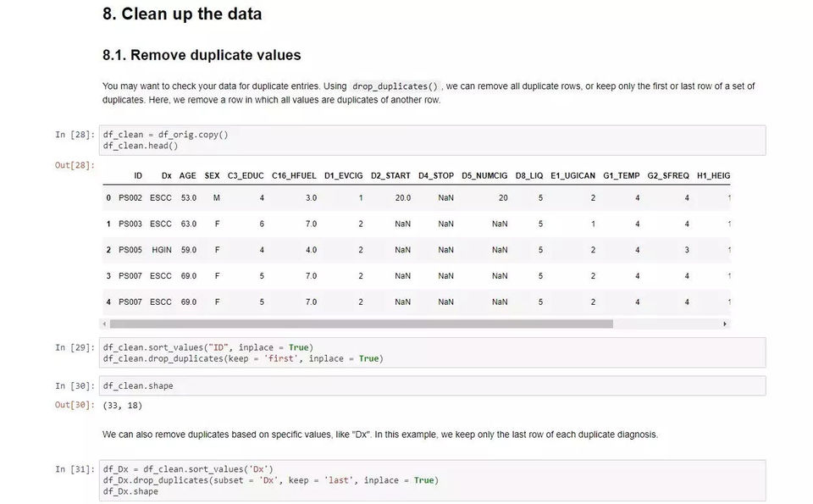Choose the C3_EDUC column header
Viewport: 813px width, 504px height.
tap(246, 176)
